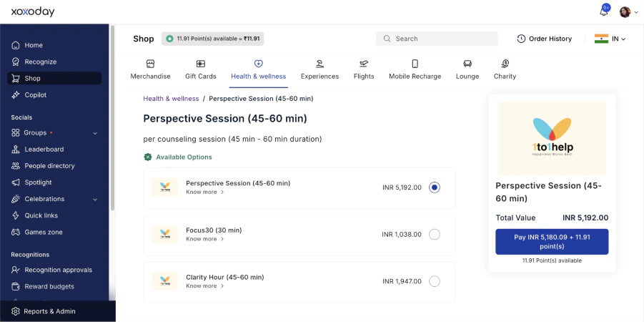
Task: Click the Perspective Session (45-60 min) page heading
Action: [x=225, y=119]
